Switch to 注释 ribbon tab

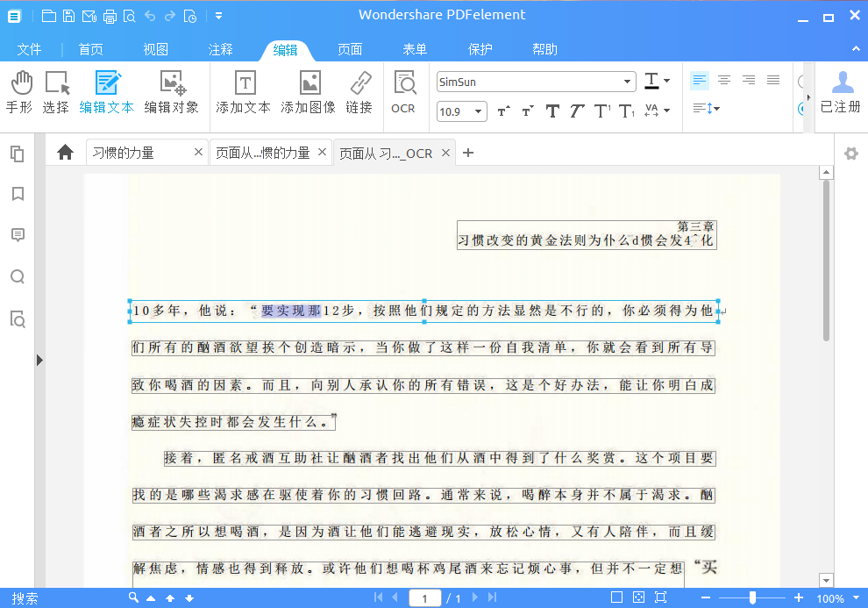tap(220, 49)
